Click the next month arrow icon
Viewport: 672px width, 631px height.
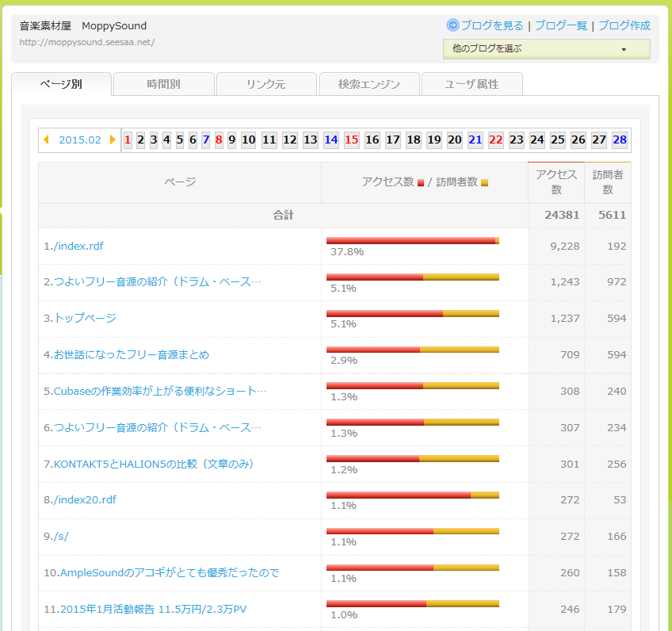pyautogui.click(x=113, y=140)
